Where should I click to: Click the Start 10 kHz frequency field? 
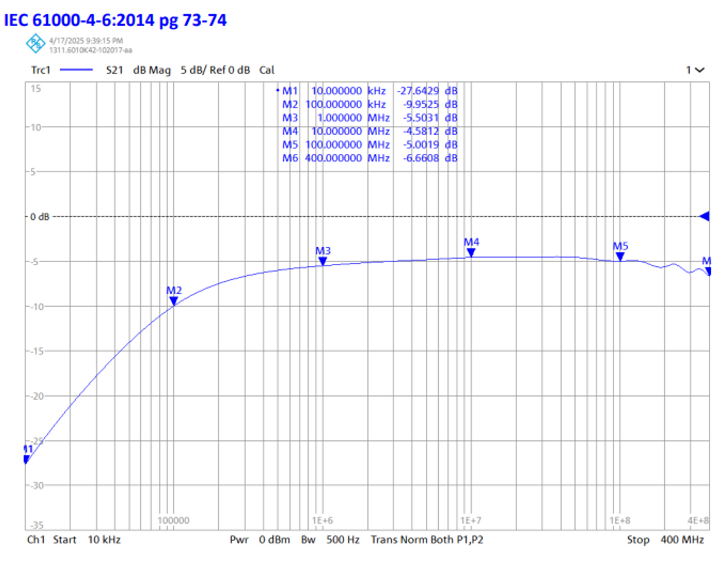pyautogui.click(x=86, y=540)
